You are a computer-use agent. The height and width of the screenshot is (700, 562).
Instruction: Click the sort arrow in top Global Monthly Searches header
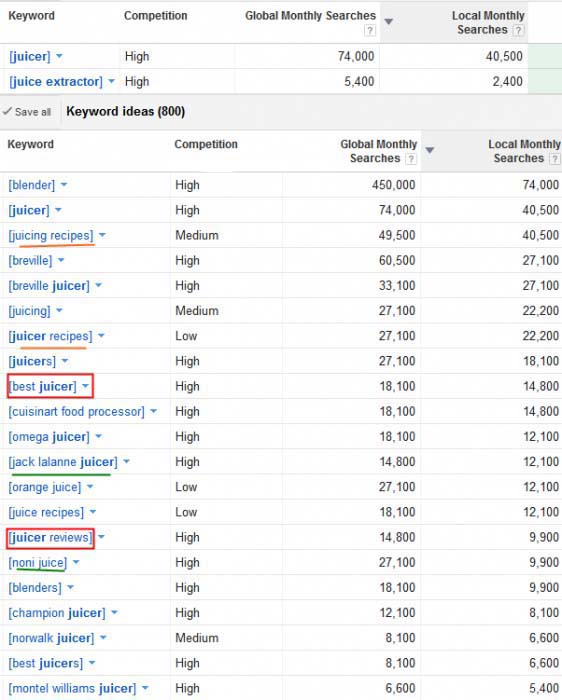389,21
